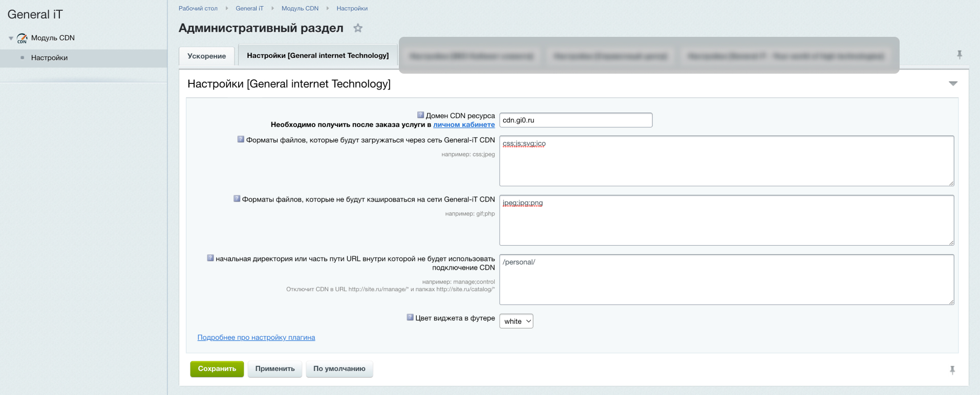
Task: Click help icon for excluded URL directory
Action: point(210,258)
